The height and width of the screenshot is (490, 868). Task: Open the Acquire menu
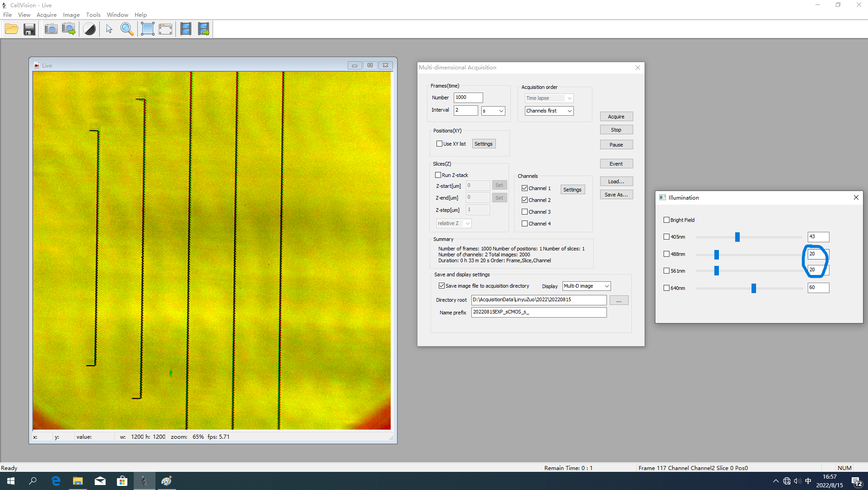point(46,15)
